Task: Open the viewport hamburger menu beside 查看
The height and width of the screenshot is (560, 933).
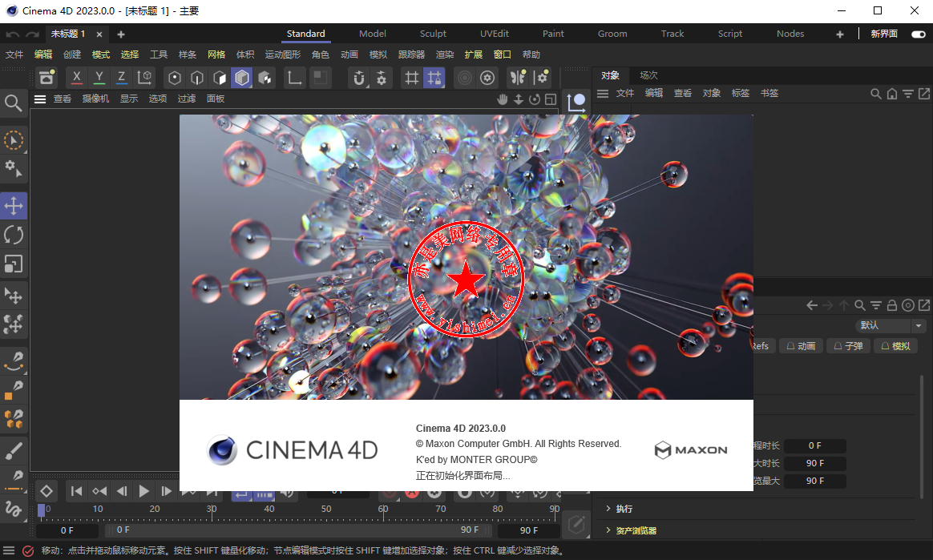Action: [40, 99]
